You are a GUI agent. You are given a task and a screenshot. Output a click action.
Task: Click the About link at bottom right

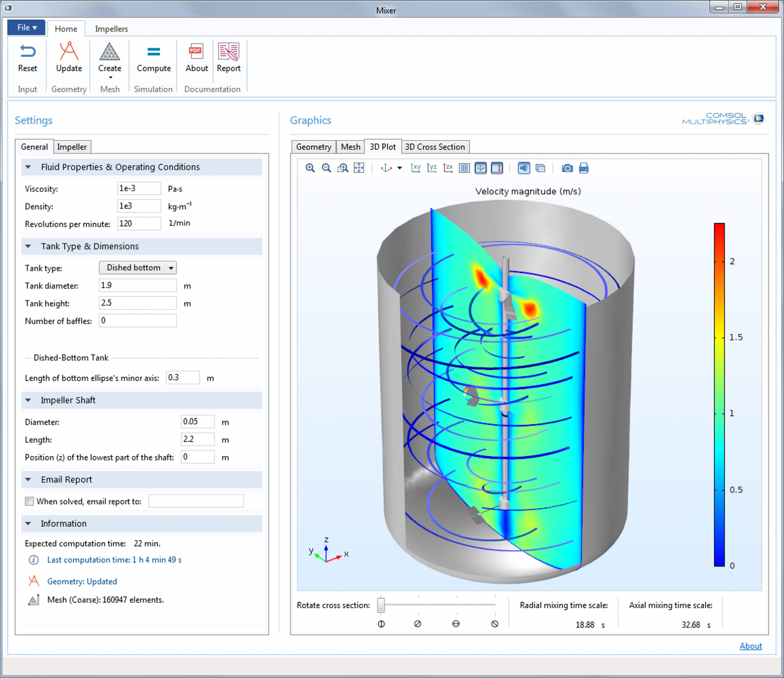click(x=751, y=646)
